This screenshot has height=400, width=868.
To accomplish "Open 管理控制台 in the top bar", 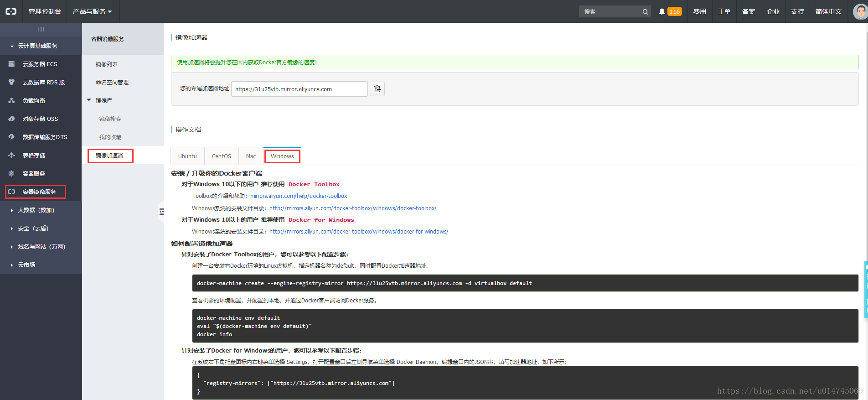I will tap(45, 11).
